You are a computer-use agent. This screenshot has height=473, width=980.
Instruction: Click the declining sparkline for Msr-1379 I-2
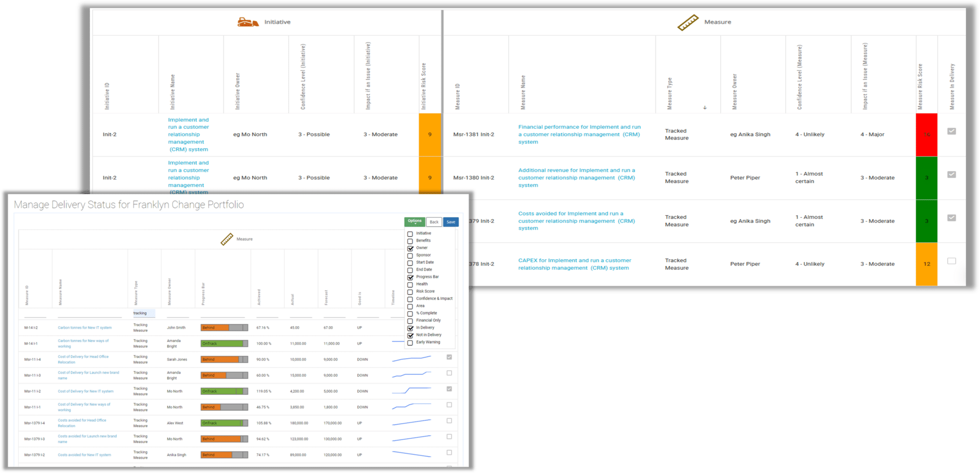point(412,454)
